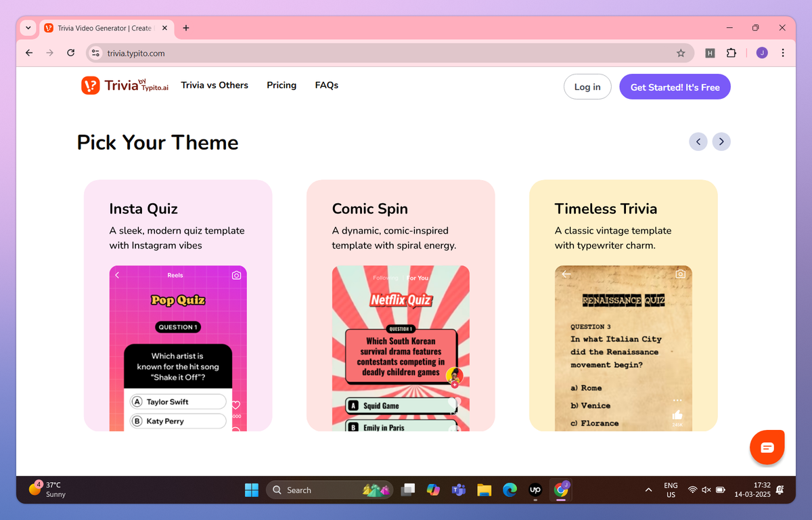Viewport: 812px width, 520px height.
Task: Click the camera icon on Timeless Trivia preview
Action: [x=681, y=274]
